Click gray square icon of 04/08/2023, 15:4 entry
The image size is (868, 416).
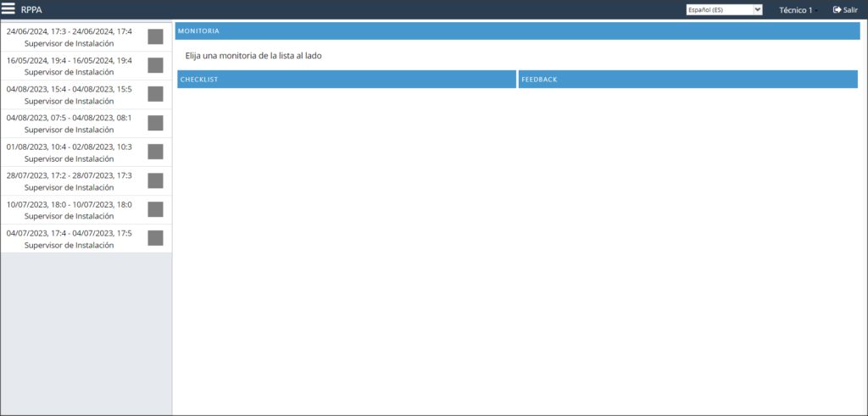click(156, 94)
